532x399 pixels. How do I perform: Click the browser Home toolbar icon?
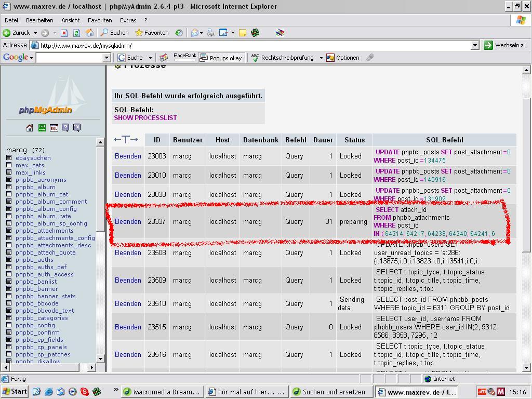click(x=89, y=33)
